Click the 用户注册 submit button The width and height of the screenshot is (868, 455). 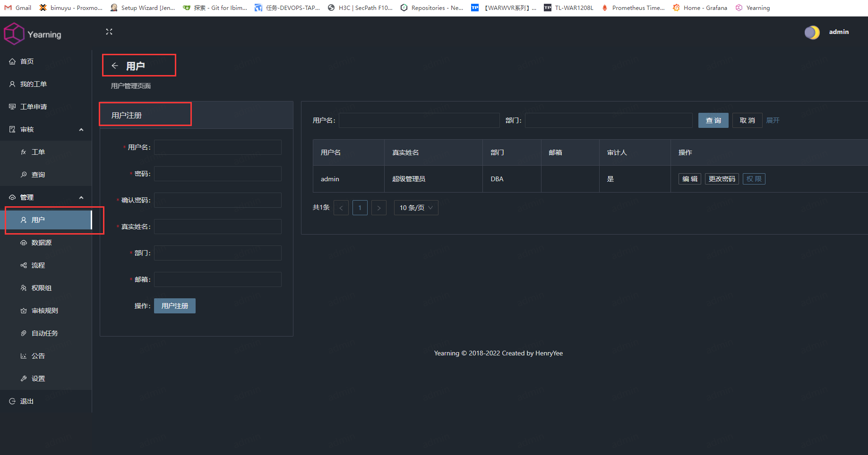(175, 306)
